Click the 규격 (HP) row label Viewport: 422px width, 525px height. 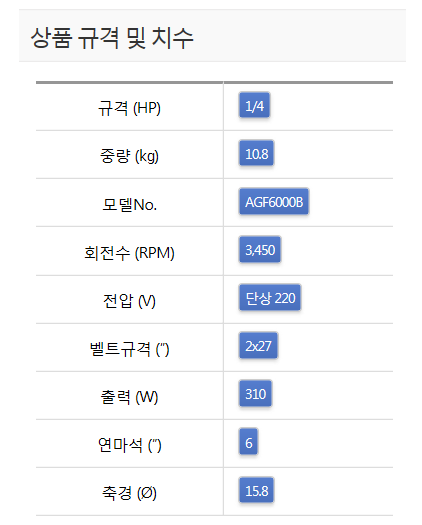(x=129, y=108)
